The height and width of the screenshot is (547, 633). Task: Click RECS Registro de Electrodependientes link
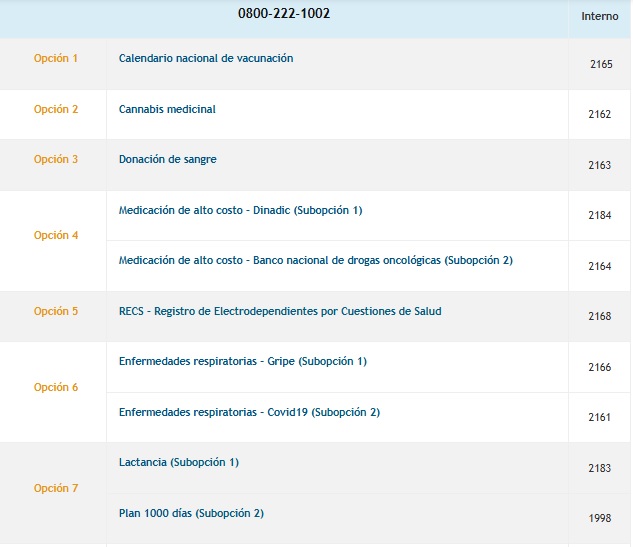click(280, 311)
